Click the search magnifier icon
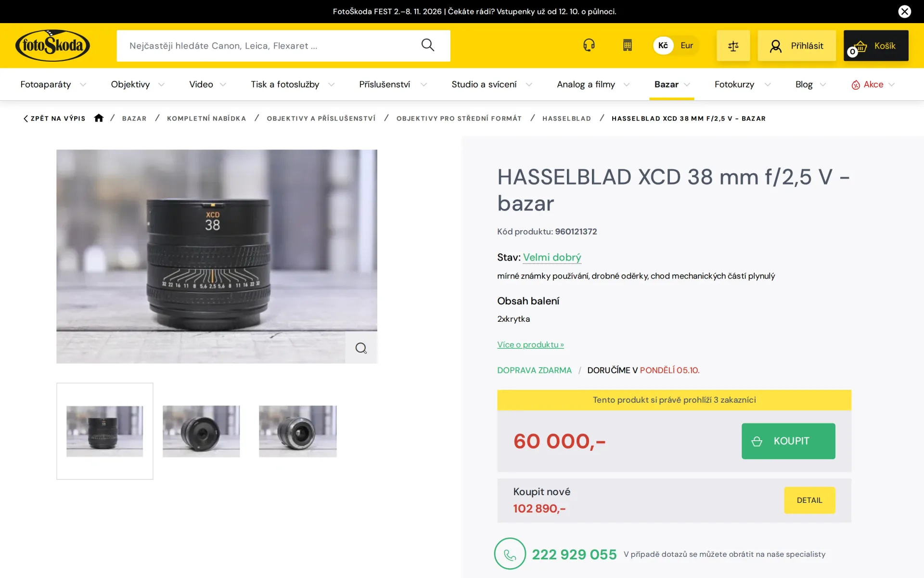924x578 pixels. (427, 45)
